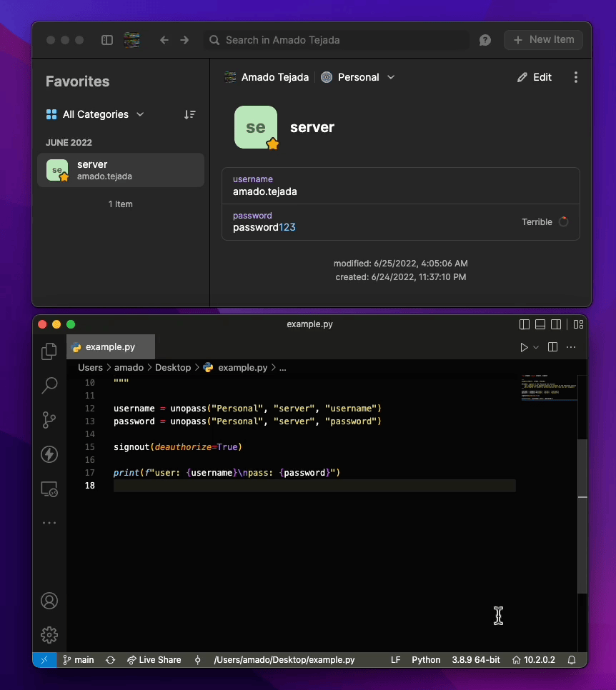
Task: Toggle secondary side bar layout icon in VS Code
Action: [556, 324]
